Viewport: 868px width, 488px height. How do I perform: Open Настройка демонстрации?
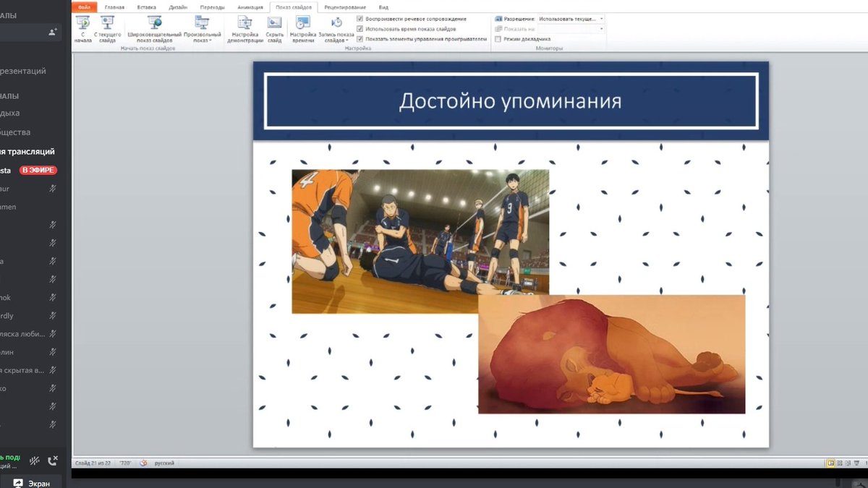pos(245,29)
